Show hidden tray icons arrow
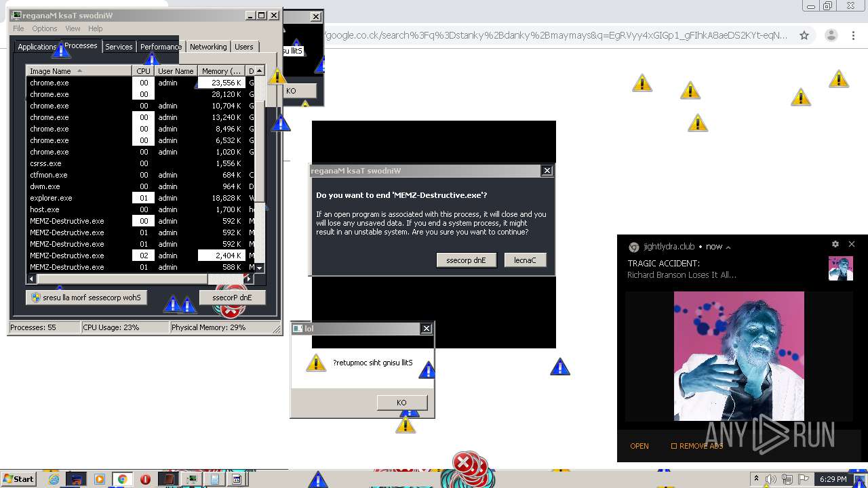868x488 pixels. [756, 479]
